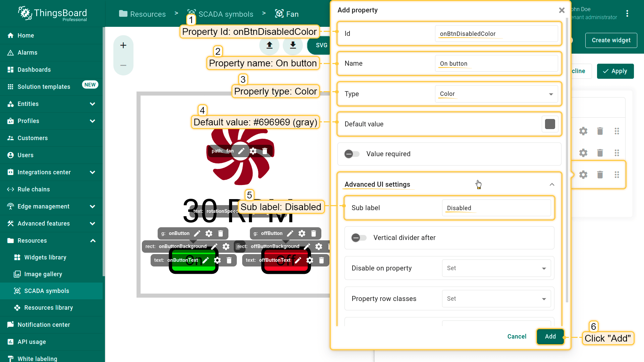Viewport: 644px width, 362px height.
Task: Click the Sub label input field
Action: click(496, 208)
